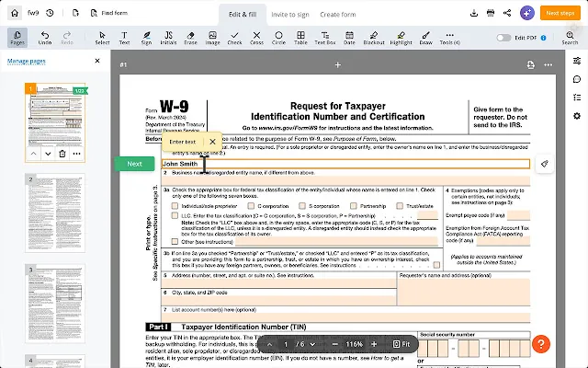The image size is (588, 368).
Task: Select page 3 thumbnail
Action: pos(55,304)
